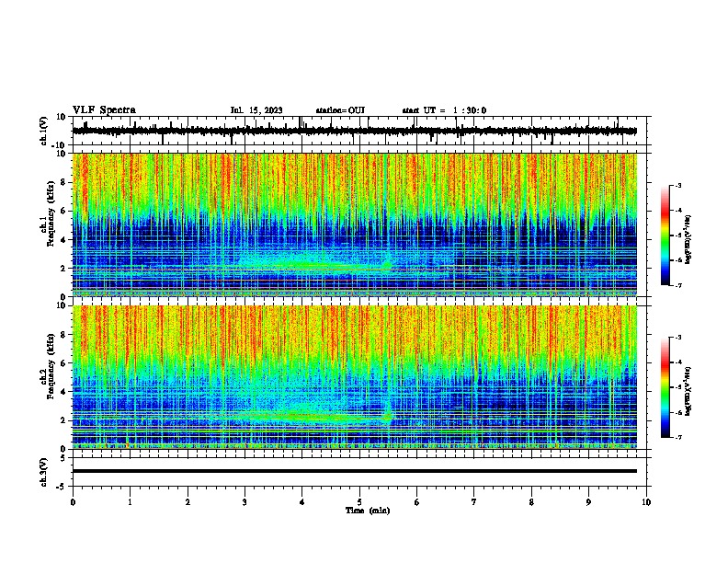Click the ch.1 Frequency (kHz) axis label
This screenshot has width=728, height=563.
[51, 213]
